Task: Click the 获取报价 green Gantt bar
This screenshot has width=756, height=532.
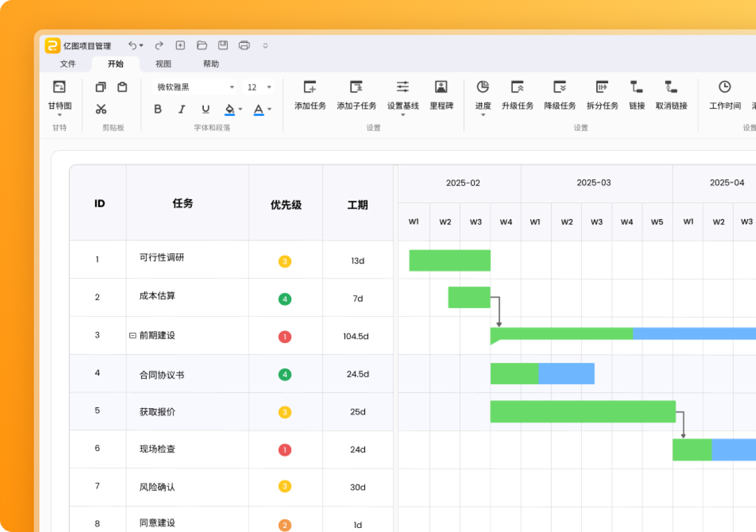Action: click(x=582, y=412)
